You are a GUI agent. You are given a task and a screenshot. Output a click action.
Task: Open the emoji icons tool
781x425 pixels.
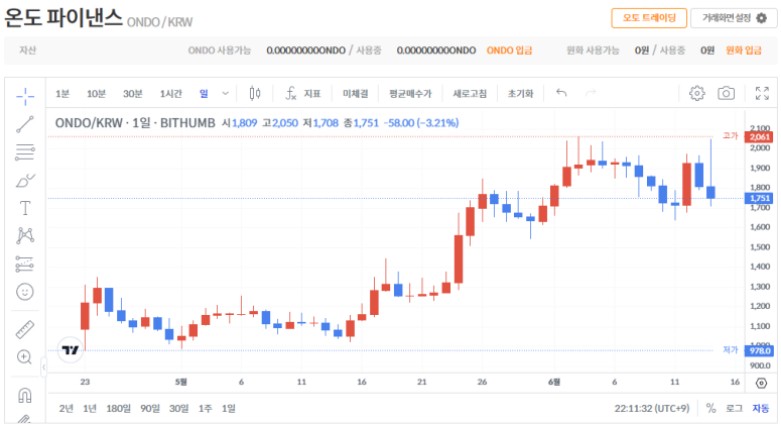tap(25, 291)
